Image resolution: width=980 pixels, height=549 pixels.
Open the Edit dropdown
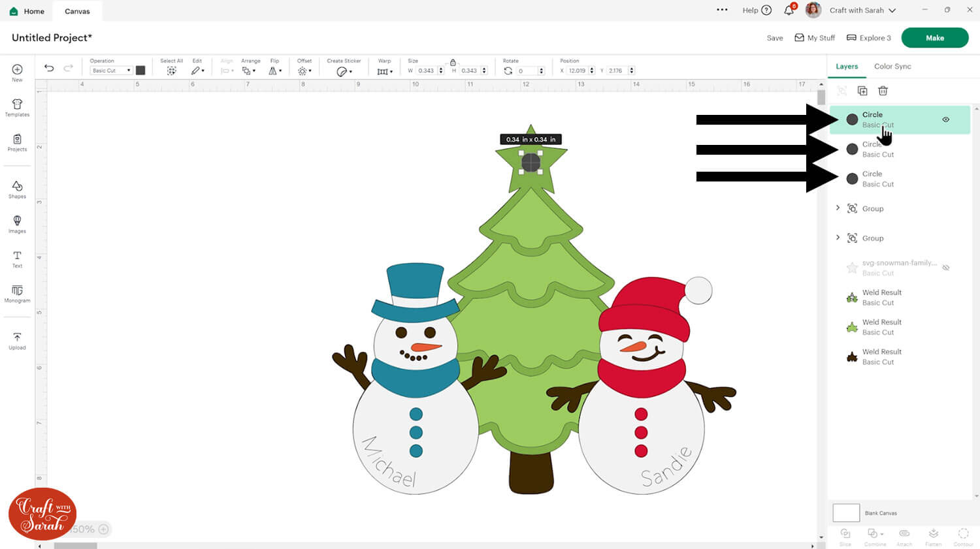pos(197,71)
